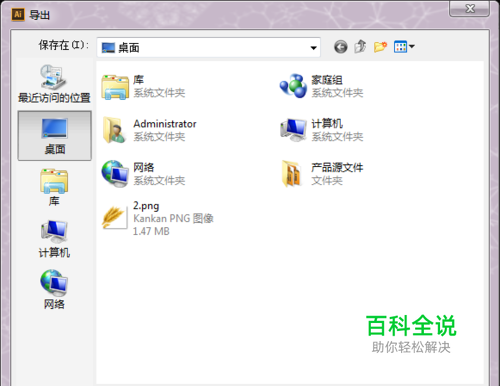Go up one folder level

[360, 47]
